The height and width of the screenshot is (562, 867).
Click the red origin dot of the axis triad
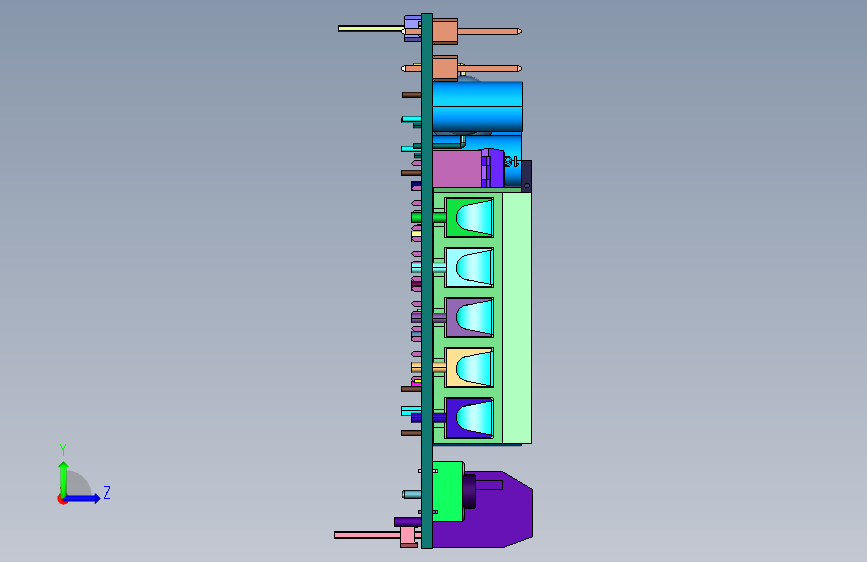click(x=62, y=499)
